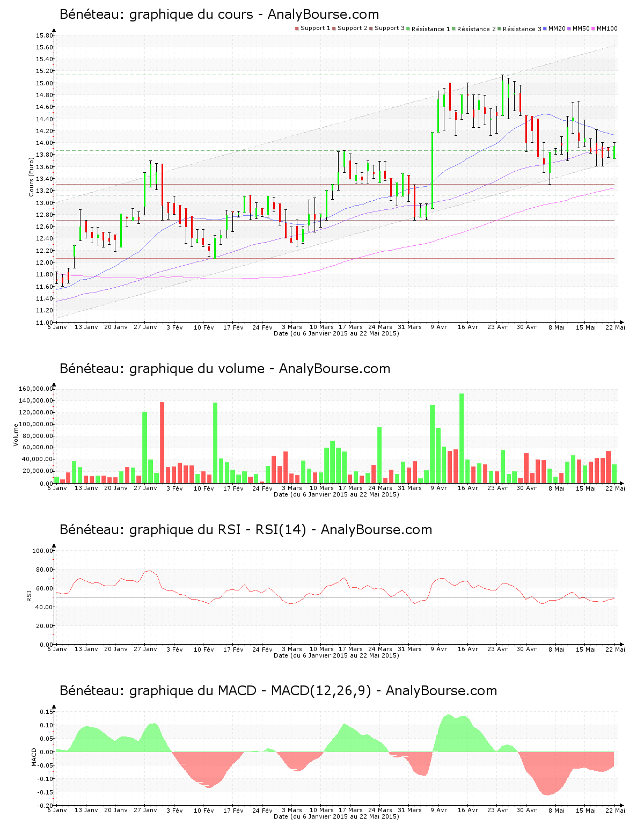Click '16 Avr' on the volume chart date axis
The width and height of the screenshot is (644, 832).
[468, 488]
